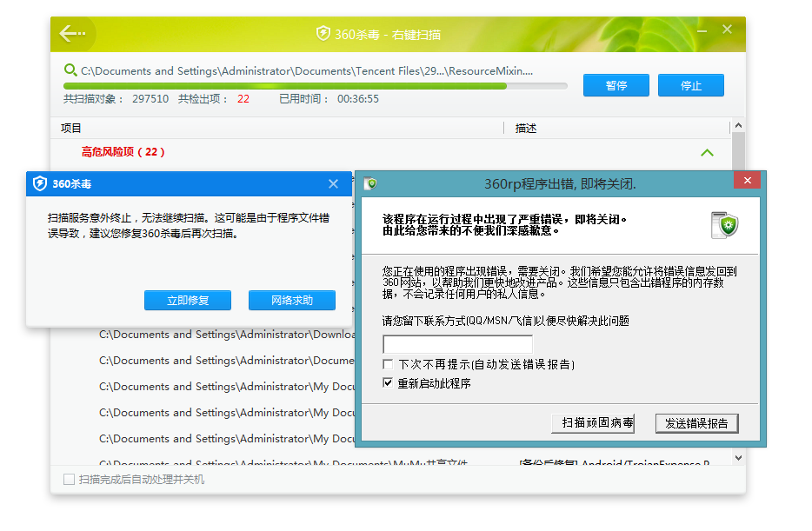Click the magnifier icon beside the scan path
This screenshot has width=812, height=531.
tap(70, 70)
